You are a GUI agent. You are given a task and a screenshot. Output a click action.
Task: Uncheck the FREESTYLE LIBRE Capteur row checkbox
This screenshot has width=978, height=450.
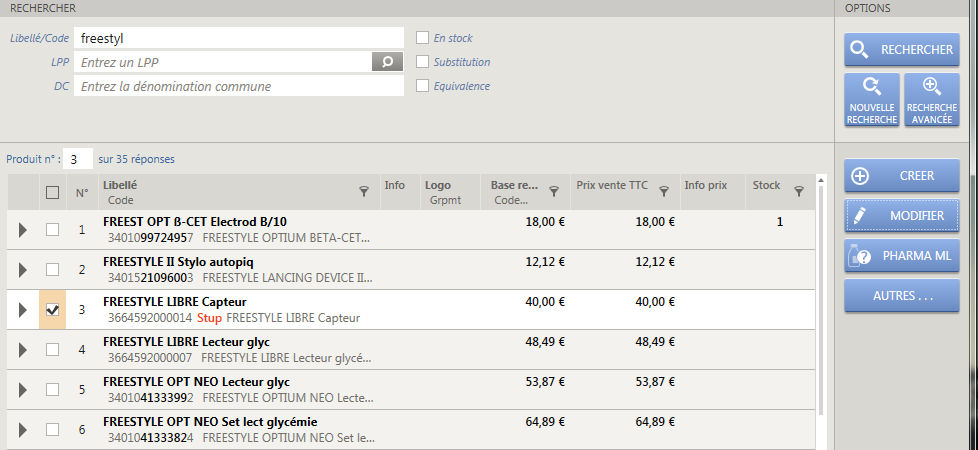coord(52,310)
